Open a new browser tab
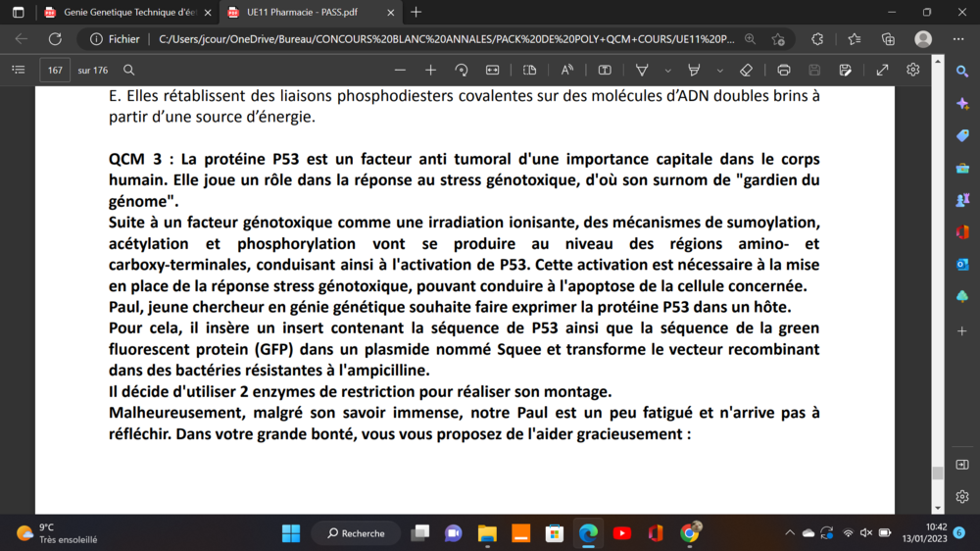 pos(416,12)
